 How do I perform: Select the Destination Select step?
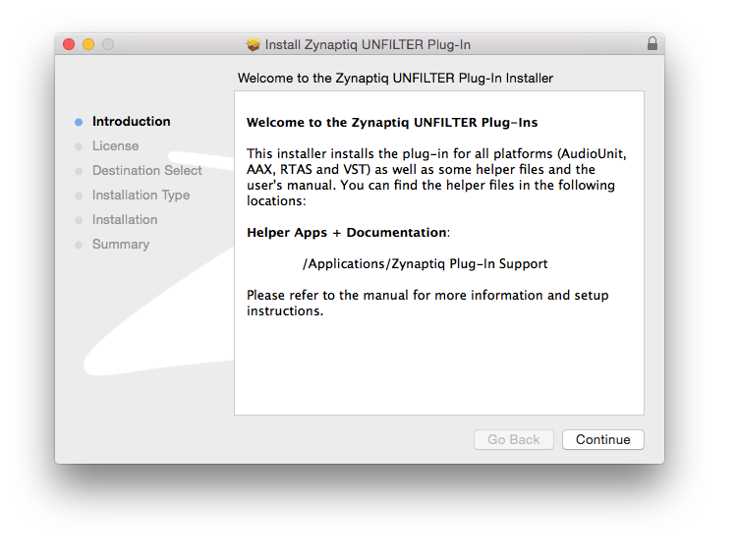click(x=146, y=170)
